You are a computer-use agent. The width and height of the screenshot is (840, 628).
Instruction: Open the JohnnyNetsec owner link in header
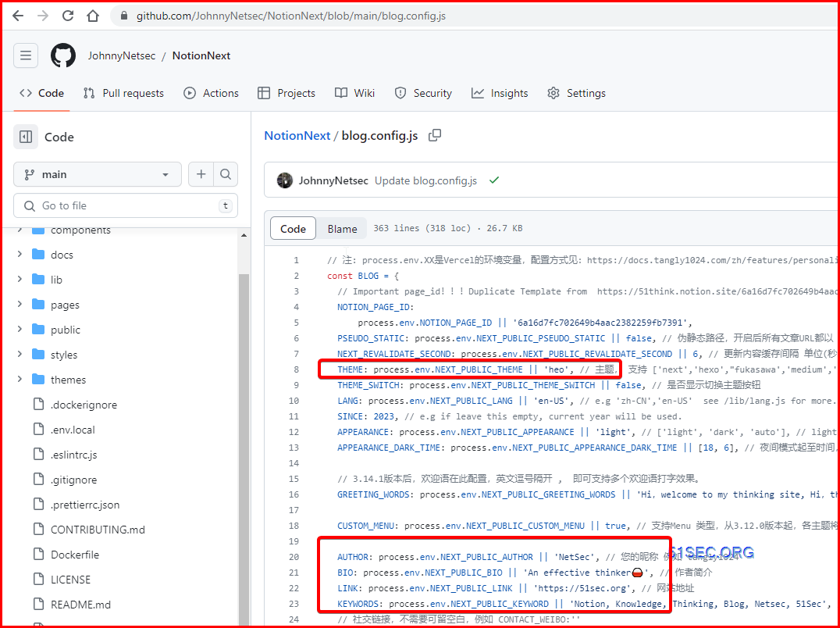point(122,55)
